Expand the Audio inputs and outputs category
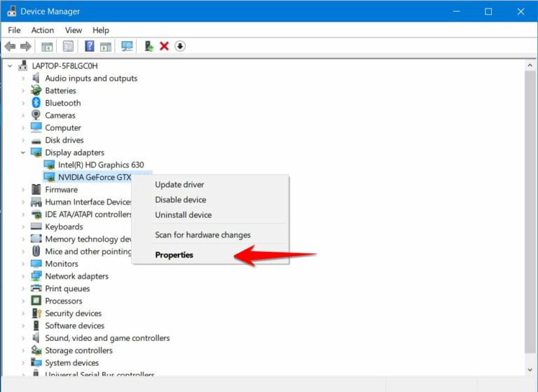The height and width of the screenshot is (392, 538). tap(23, 78)
